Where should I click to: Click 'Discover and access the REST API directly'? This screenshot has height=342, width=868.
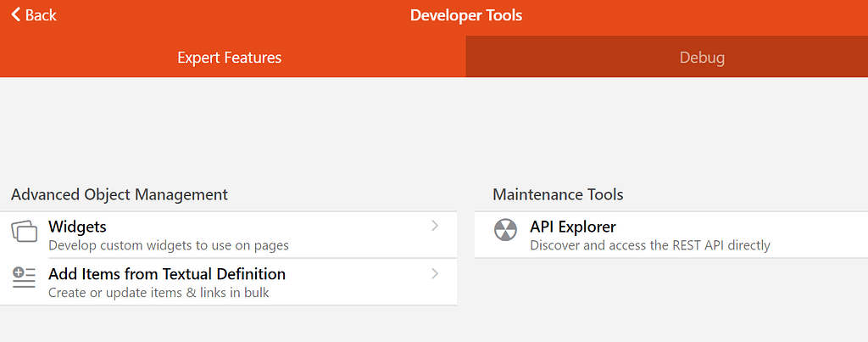tap(650, 245)
